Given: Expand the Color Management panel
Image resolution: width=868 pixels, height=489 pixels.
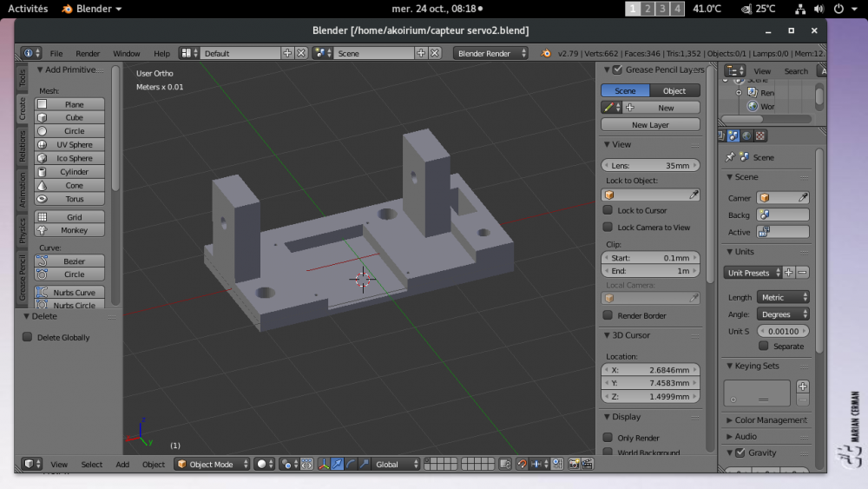Looking at the screenshot, I should (x=765, y=420).
